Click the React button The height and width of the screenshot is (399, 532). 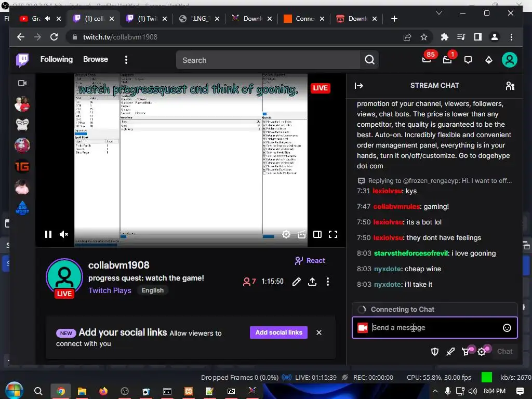pos(310,261)
